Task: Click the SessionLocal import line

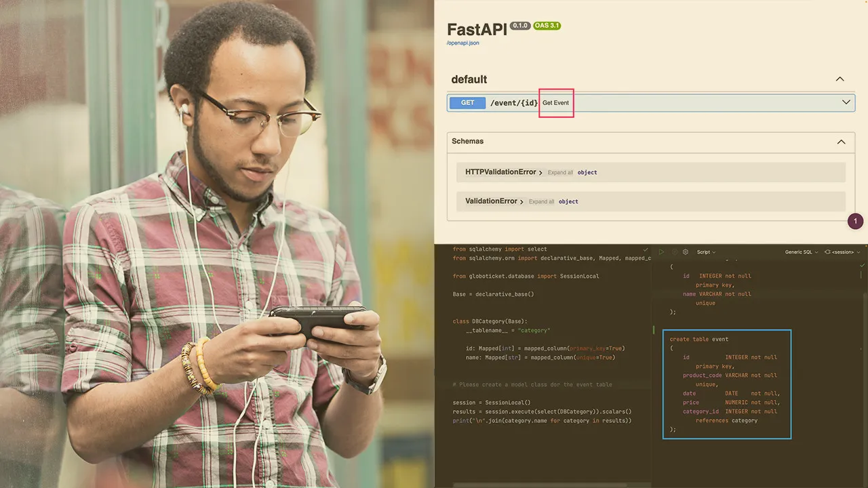Action: (x=526, y=276)
